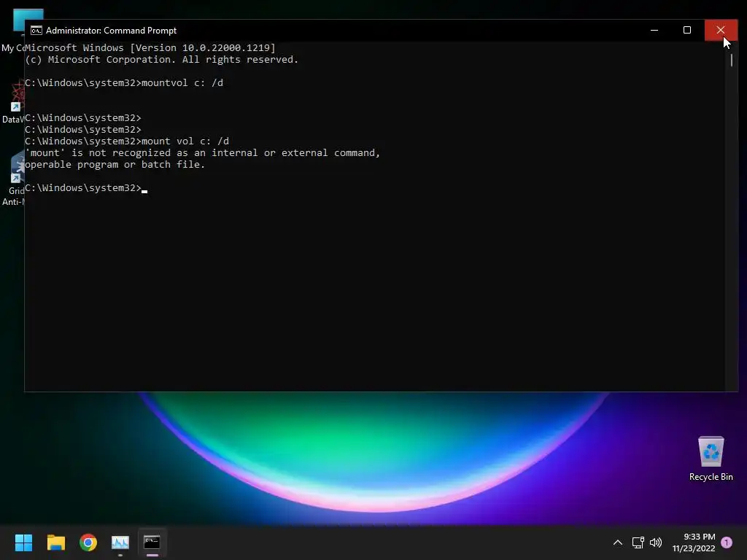The image size is (747, 560).
Task: Click the last prompt line with cursor
Action: tap(86, 187)
